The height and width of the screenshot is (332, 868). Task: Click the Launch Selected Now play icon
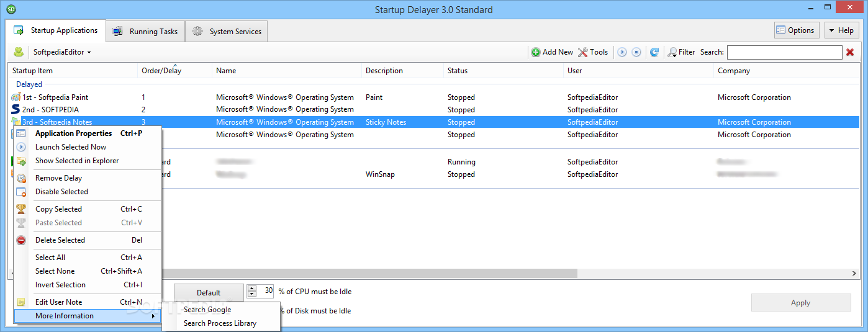point(21,147)
